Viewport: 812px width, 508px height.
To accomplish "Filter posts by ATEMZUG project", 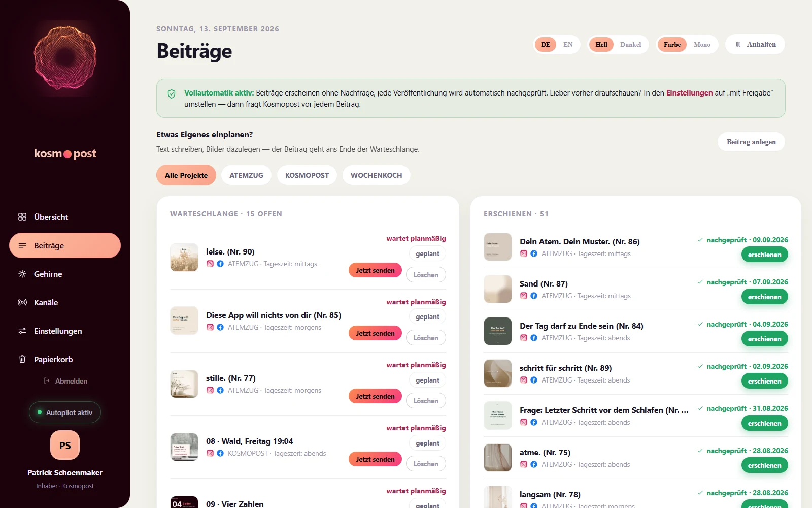I will [x=246, y=175].
